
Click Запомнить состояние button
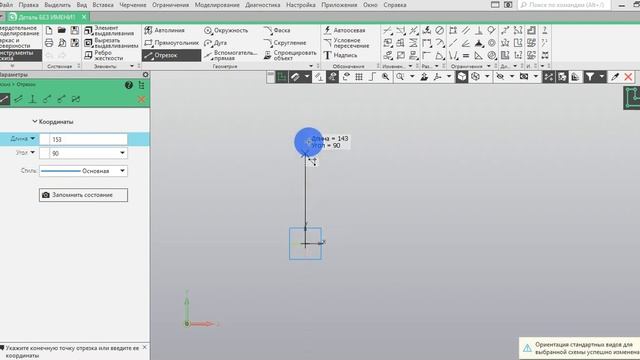pos(83,195)
